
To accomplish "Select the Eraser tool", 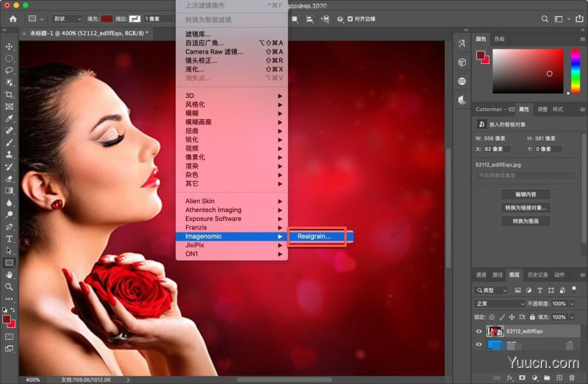I will click(x=10, y=179).
